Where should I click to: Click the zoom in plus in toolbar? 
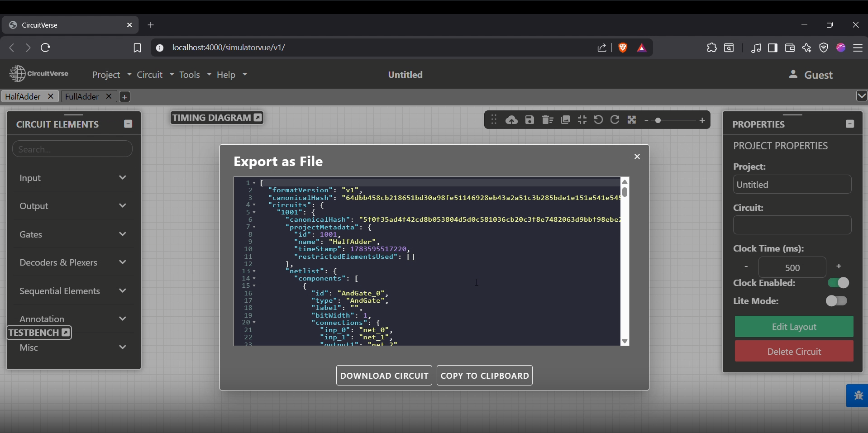(703, 120)
